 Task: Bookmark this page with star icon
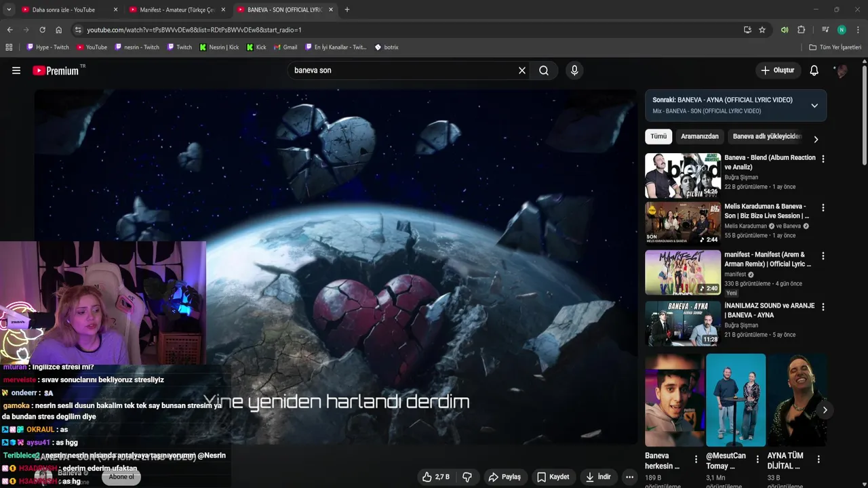click(762, 30)
